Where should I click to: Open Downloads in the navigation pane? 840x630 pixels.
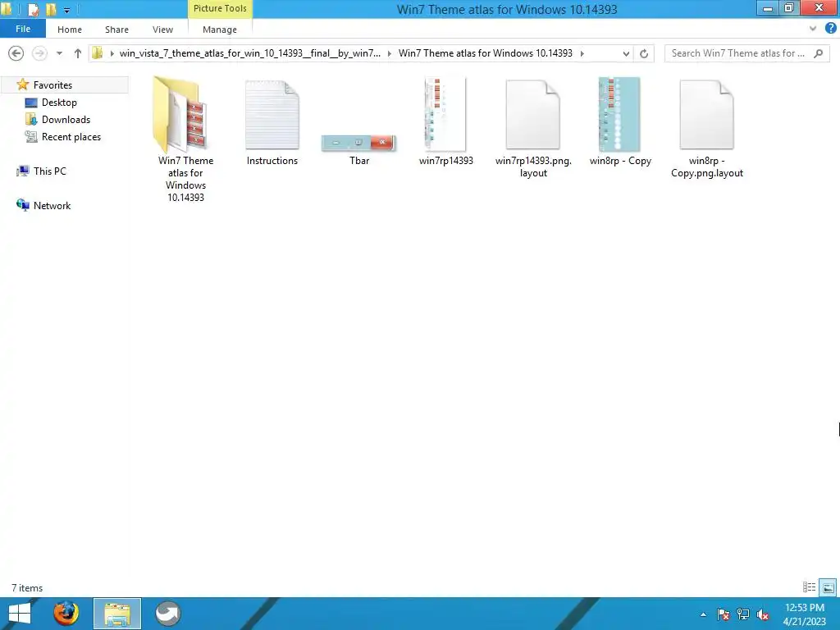tap(66, 120)
